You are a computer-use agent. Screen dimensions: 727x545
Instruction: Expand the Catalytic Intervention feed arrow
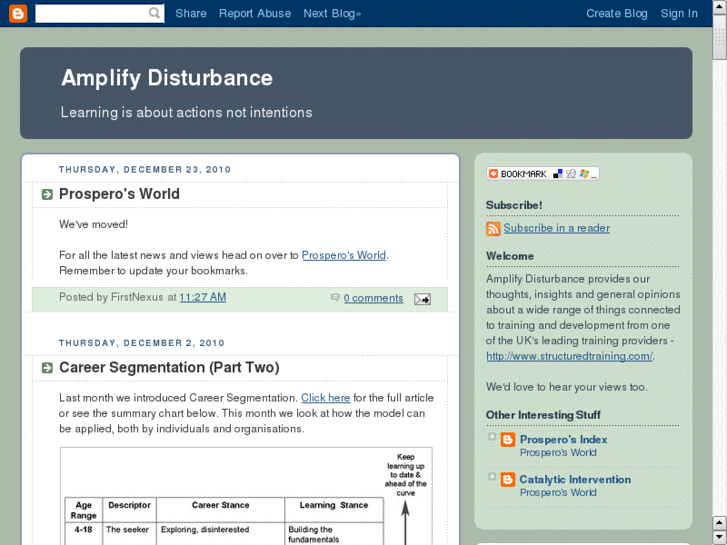tap(492, 476)
